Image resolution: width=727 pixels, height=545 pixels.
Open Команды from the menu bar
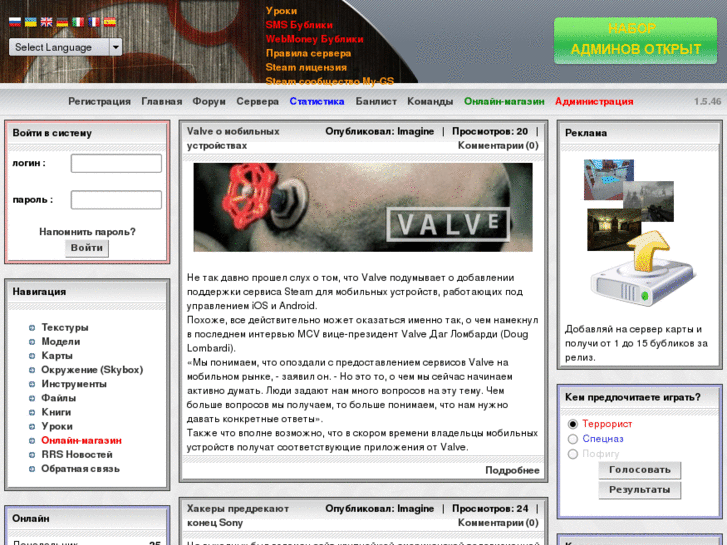(x=430, y=101)
